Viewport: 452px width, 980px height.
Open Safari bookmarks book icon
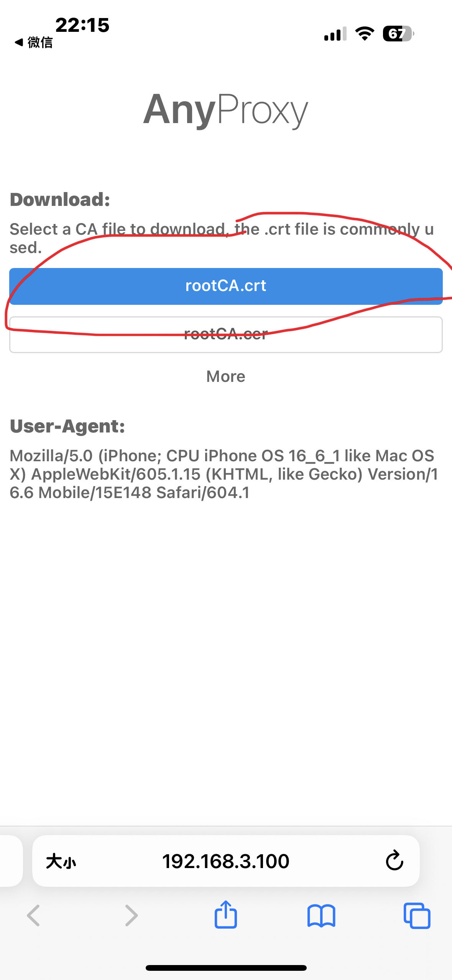(321, 916)
